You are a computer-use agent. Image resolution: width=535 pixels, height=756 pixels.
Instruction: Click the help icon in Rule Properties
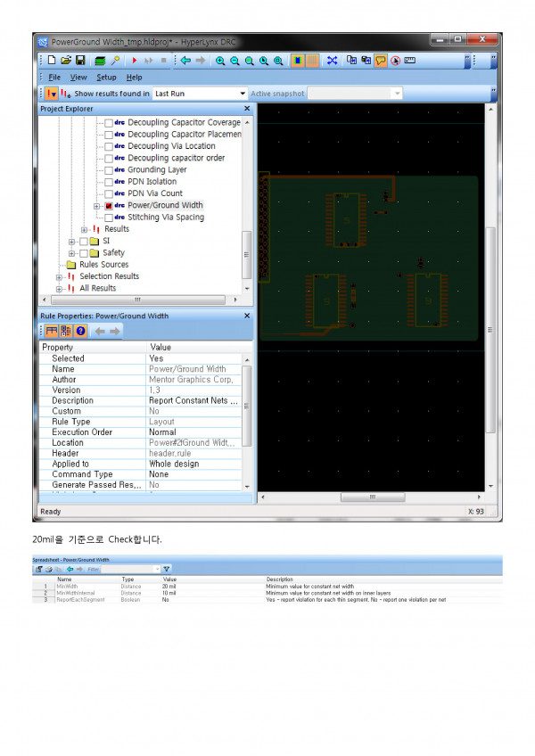pyautogui.click(x=80, y=331)
